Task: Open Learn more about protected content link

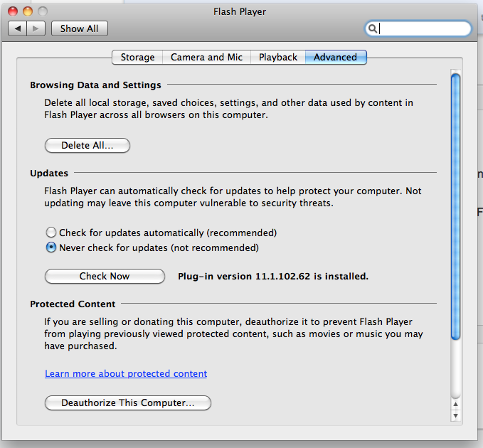Action: point(126,373)
